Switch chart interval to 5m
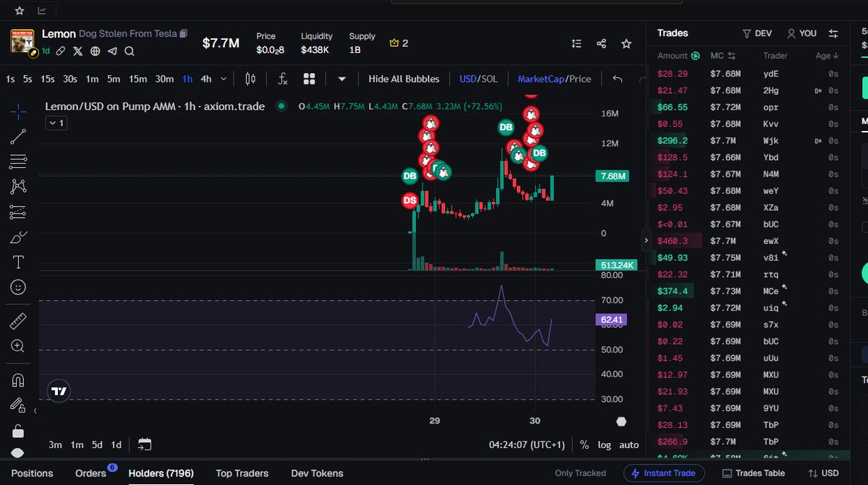The width and height of the screenshot is (868, 485). point(114,79)
